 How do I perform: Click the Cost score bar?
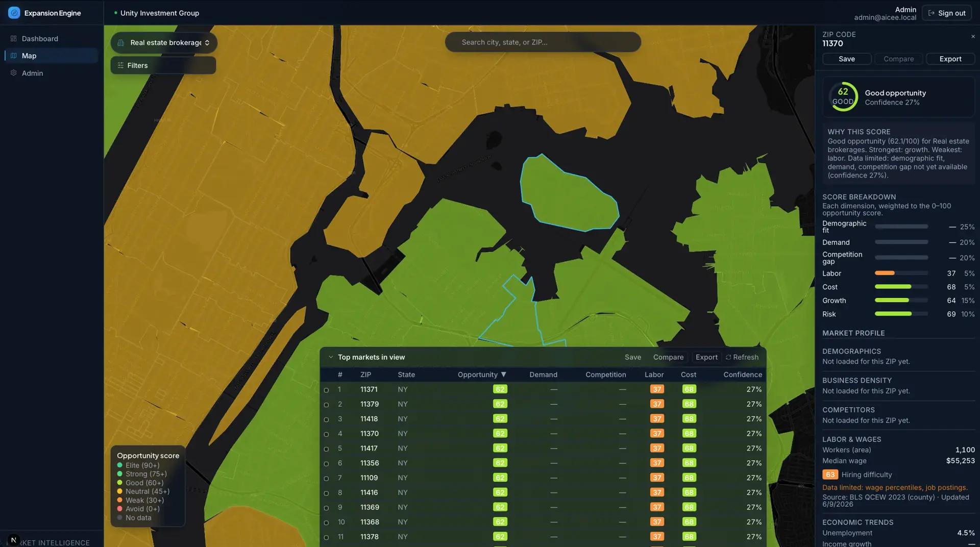tap(901, 287)
